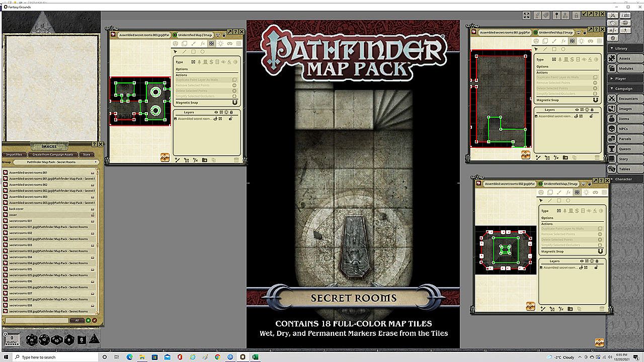This screenshot has height=362, width=644.
Task: Switch to Unidentified Map tab in top-left window
Action: (195, 35)
